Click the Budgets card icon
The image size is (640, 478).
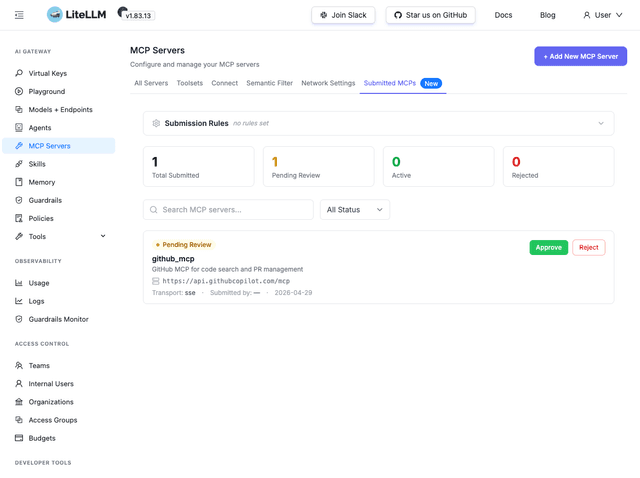pyautogui.click(x=19, y=438)
